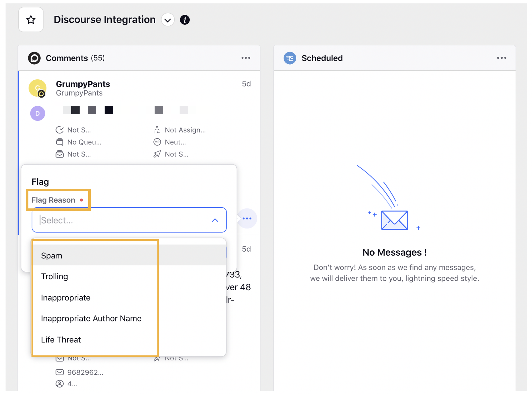This screenshot has height=394, width=532.
Task: Click the No Queu... queue icon
Action: pos(60,142)
